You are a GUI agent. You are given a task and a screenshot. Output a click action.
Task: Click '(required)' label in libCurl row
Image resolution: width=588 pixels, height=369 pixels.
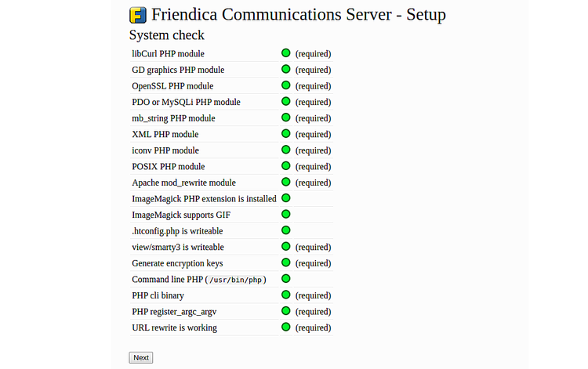(313, 53)
